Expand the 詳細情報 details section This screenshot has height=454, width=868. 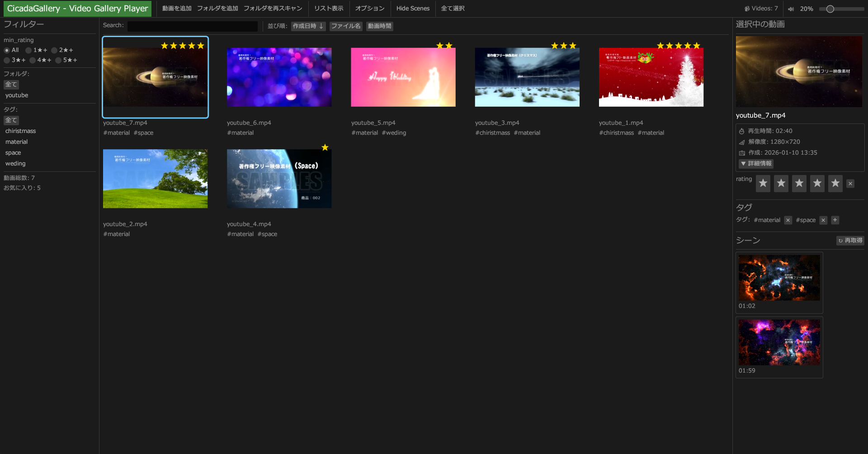click(756, 164)
